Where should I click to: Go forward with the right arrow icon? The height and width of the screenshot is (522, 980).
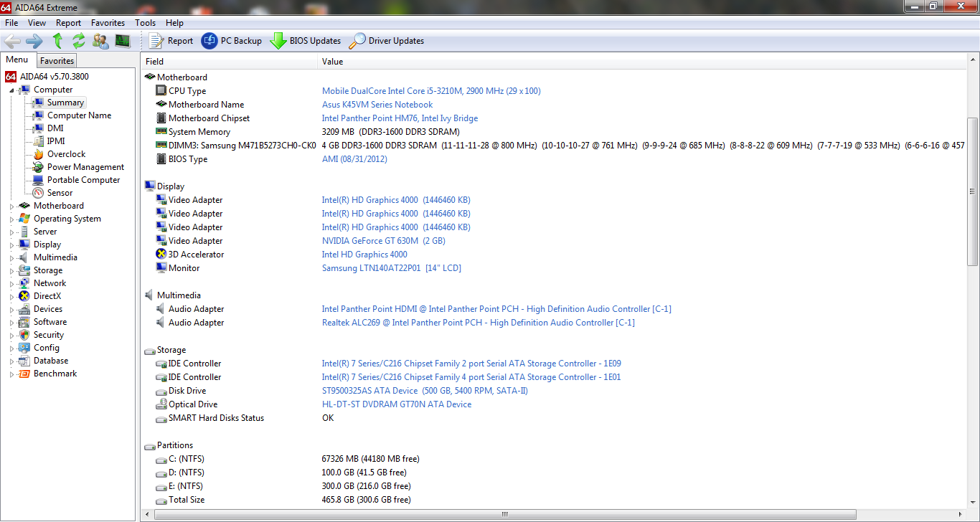[34, 41]
